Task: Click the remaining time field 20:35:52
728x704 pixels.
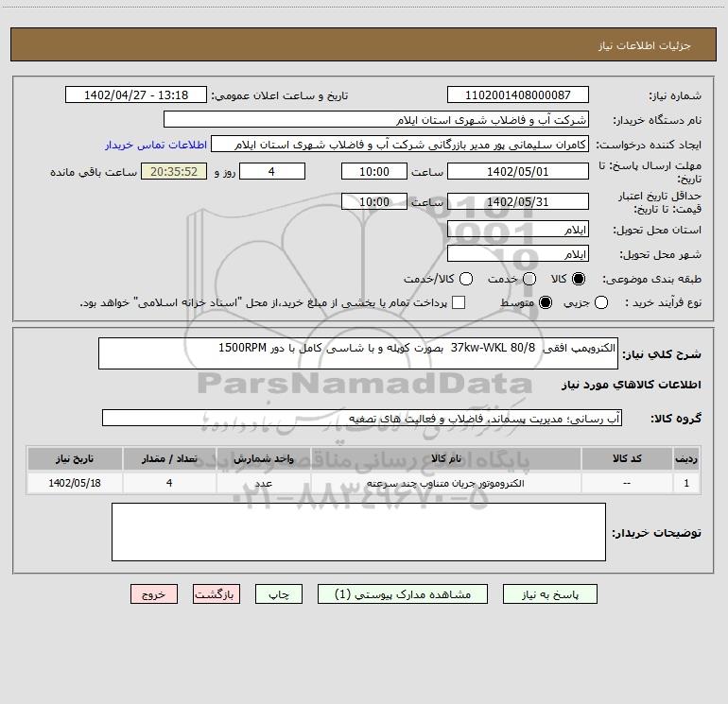Action: coord(174,171)
